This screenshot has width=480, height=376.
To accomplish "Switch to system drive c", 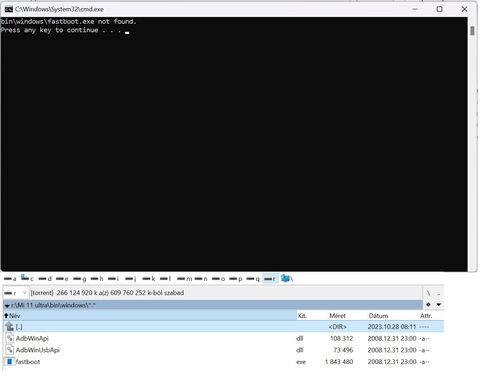I will [27, 278].
